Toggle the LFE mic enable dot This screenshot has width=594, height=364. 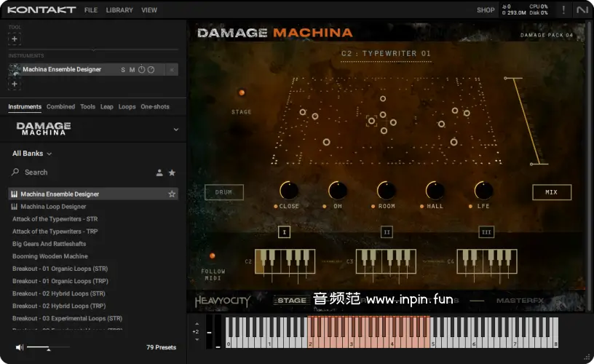coord(470,207)
